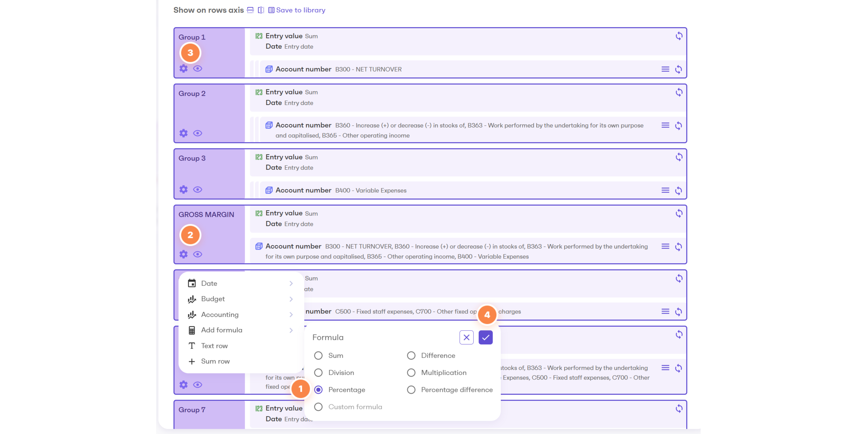Click the rows layout icon beside Show on rows axis

[250, 10]
